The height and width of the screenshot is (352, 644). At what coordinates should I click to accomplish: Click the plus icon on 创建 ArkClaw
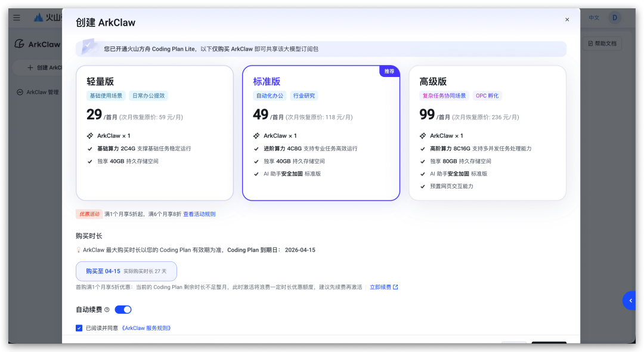[x=30, y=67]
